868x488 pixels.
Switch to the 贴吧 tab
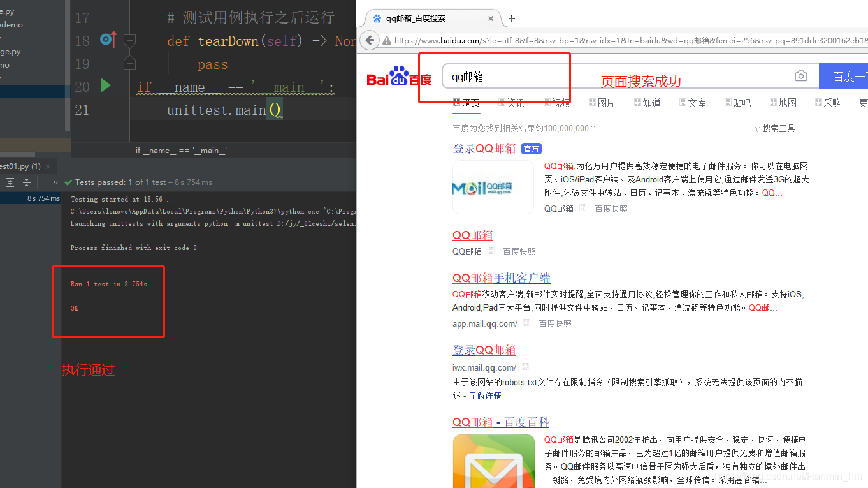point(738,103)
